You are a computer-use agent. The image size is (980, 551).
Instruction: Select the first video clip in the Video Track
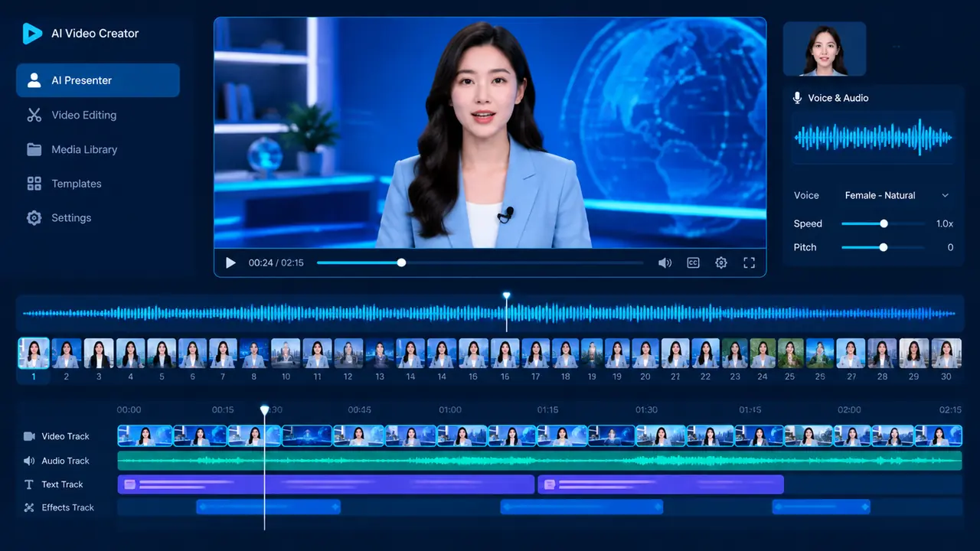(x=145, y=435)
